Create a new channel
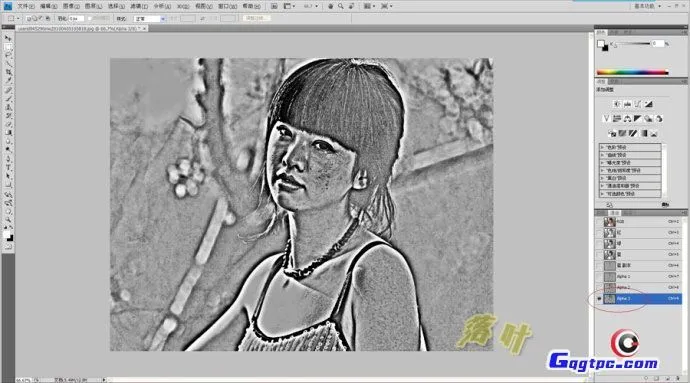The image size is (690, 383). tap(668, 378)
